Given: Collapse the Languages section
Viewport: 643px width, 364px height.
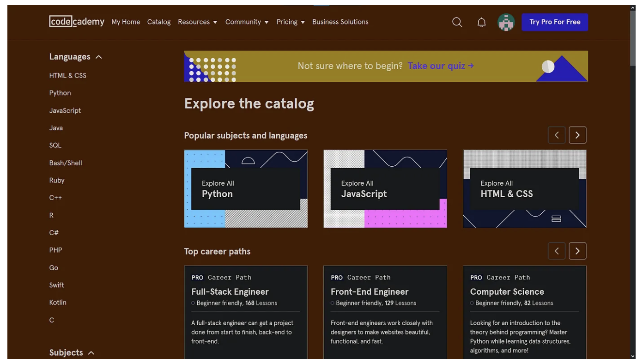Looking at the screenshot, I should tap(76, 57).
